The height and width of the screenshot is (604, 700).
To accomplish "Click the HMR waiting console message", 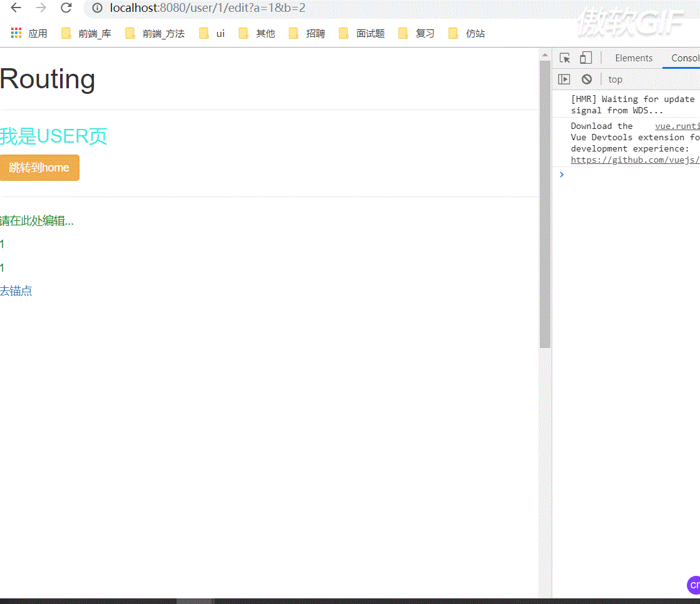I will coord(632,105).
